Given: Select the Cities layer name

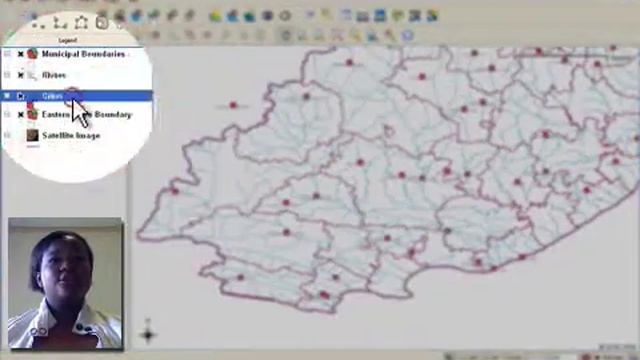Looking at the screenshot, I should tap(52, 96).
